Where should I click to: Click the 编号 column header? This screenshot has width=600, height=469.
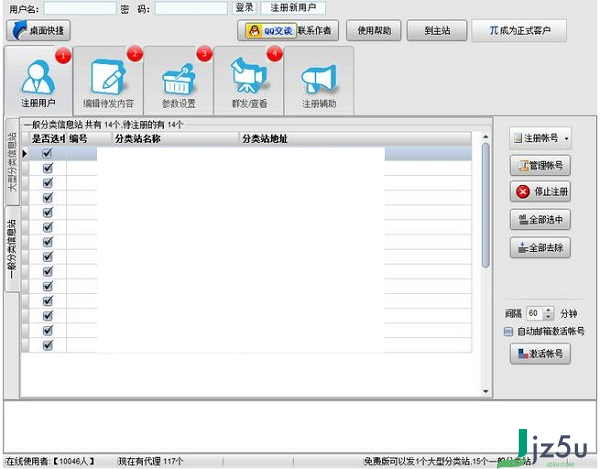click(89, 138)
